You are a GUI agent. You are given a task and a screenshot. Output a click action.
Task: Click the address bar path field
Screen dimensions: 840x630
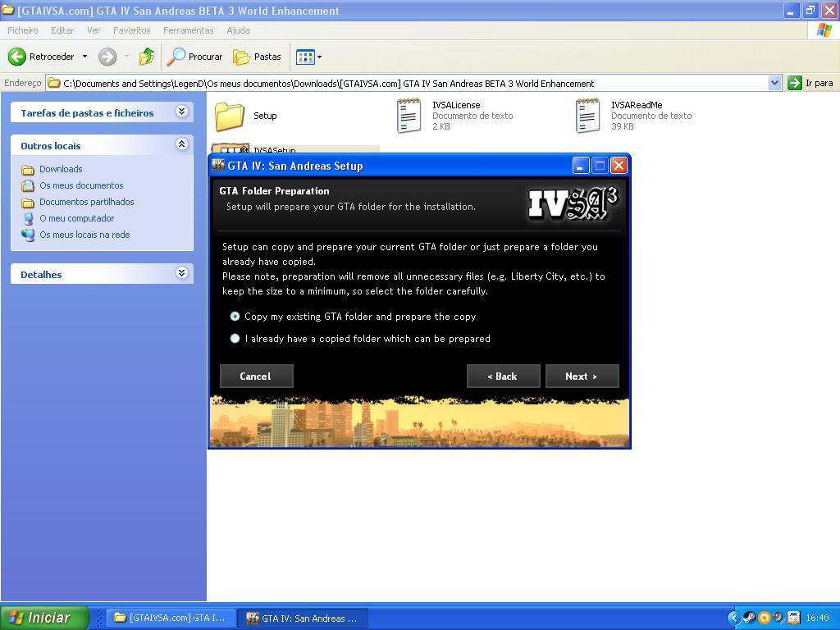click(x=407, y=83)
